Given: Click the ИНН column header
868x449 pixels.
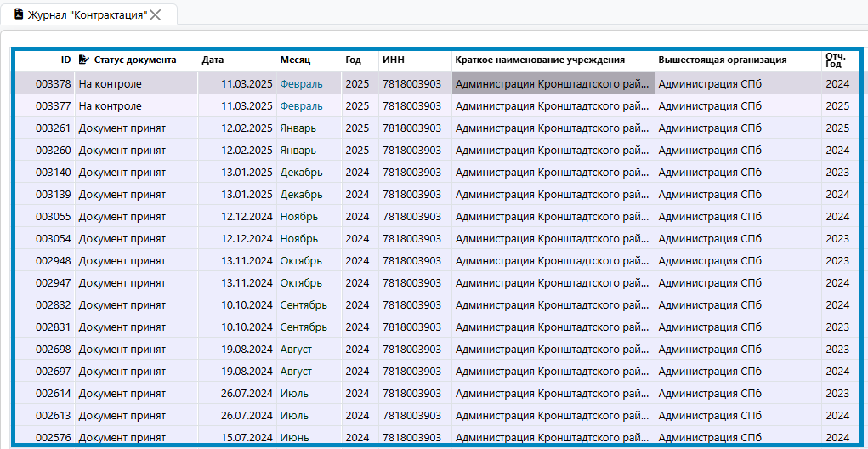Looking at the screenshot, I should click(x=394, y=60).
